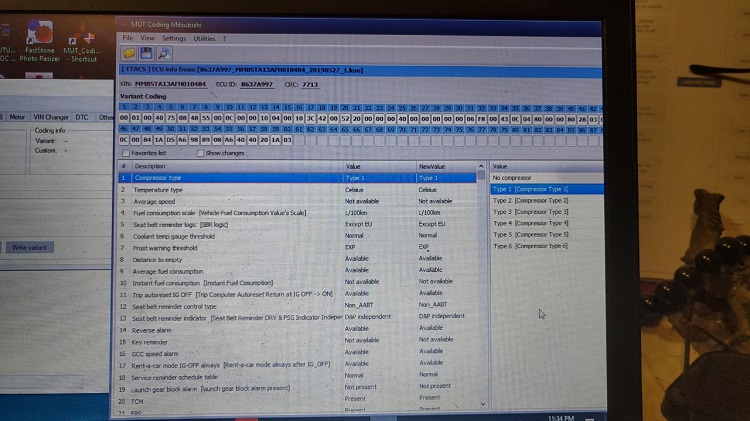Select the Reverse alarm row
The image size is (750, 421).
[x=297, y=330]
